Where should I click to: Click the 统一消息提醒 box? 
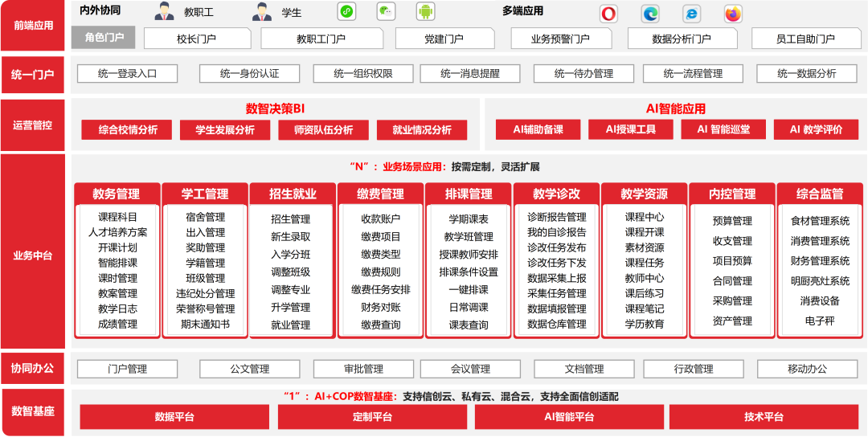[470, 74]
